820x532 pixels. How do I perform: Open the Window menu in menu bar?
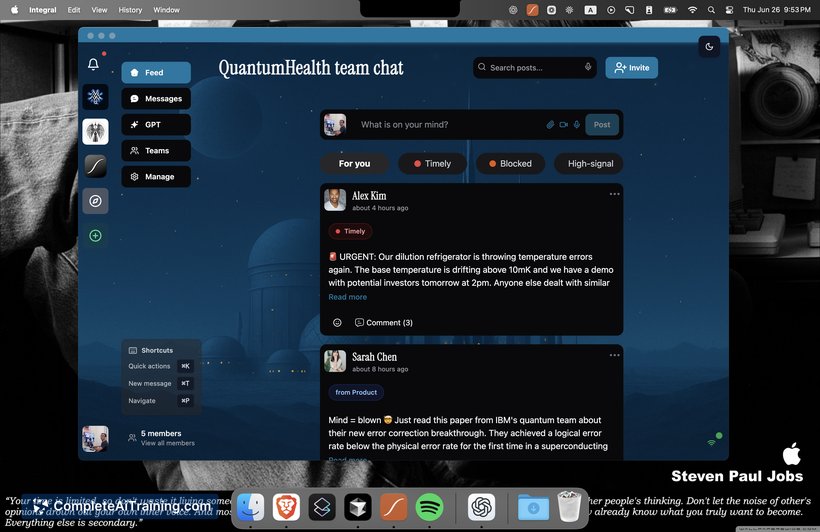click(x=166, y=9)
